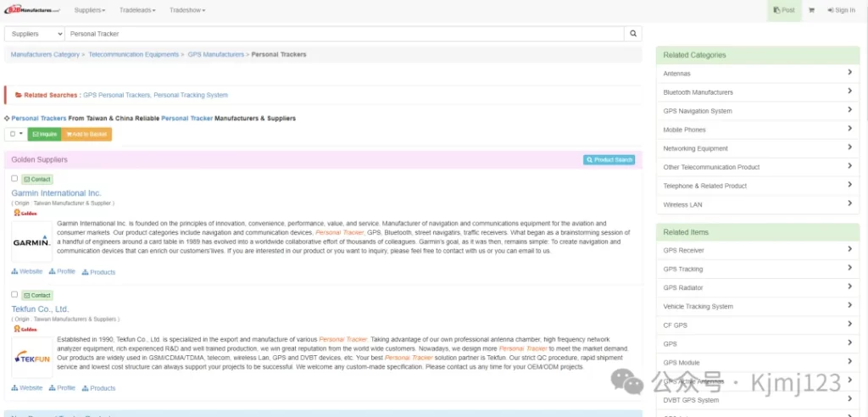Click the Contact button for Garmin

tap(37, 180)
